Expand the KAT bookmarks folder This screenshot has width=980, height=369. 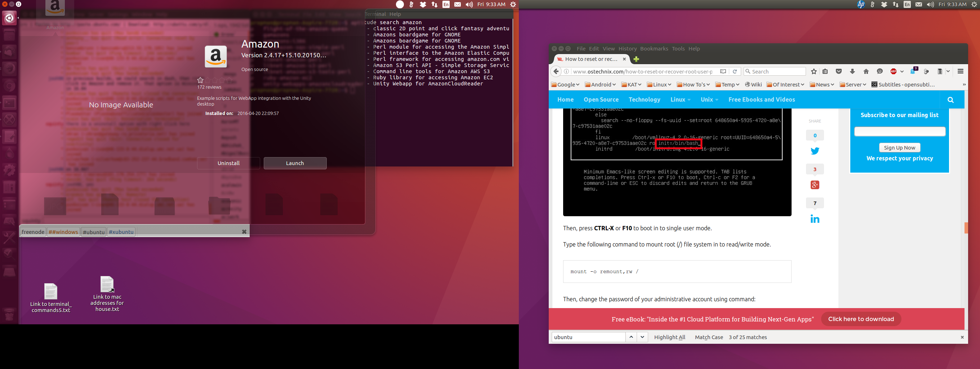(x=632, y=85)
